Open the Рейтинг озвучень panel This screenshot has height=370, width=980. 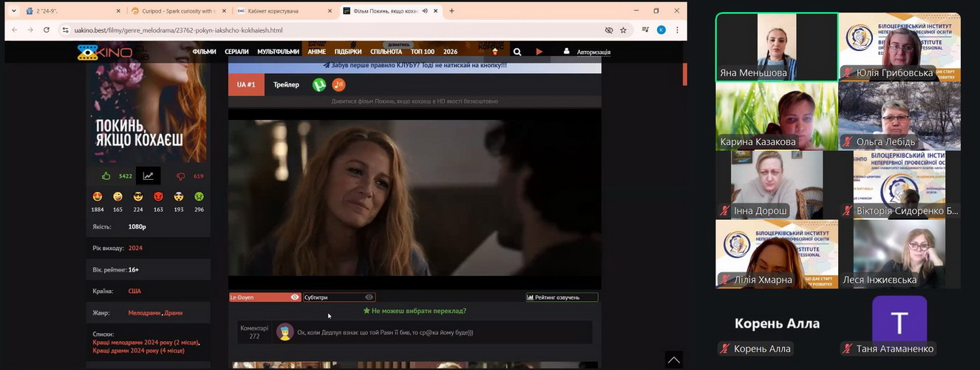pos(562,297)
